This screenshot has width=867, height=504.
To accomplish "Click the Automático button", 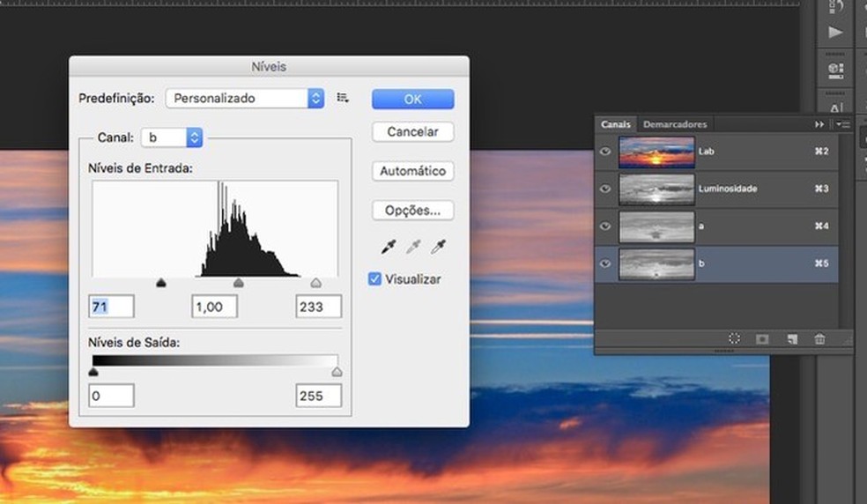I will coord(412,171).
